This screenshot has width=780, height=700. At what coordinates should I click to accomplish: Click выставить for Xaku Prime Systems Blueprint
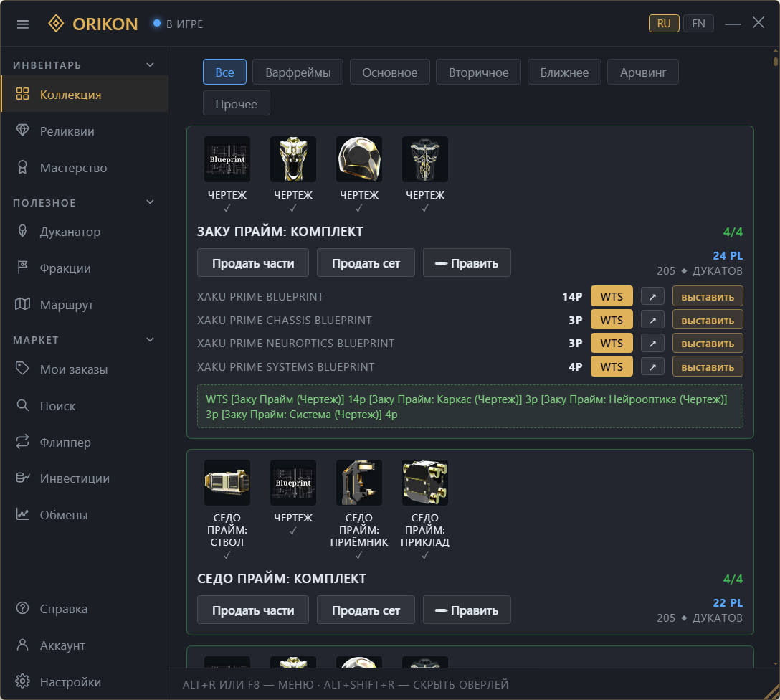coord(708,366)
